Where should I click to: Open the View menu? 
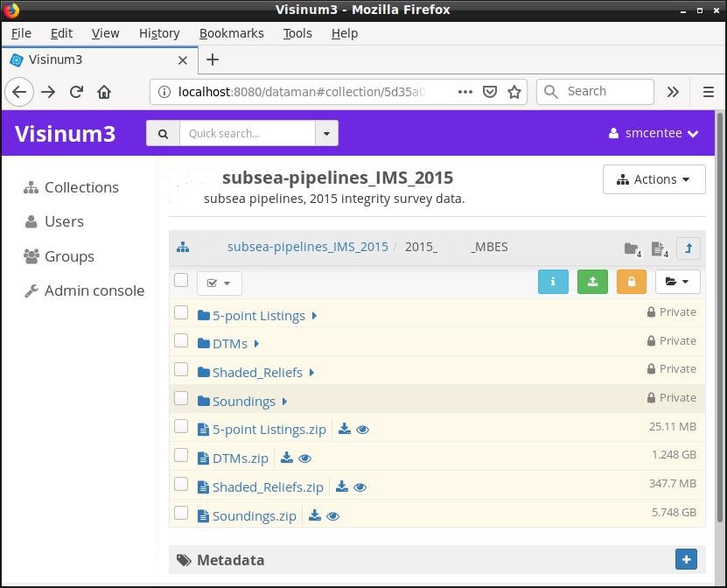click(x=105, y=33)
